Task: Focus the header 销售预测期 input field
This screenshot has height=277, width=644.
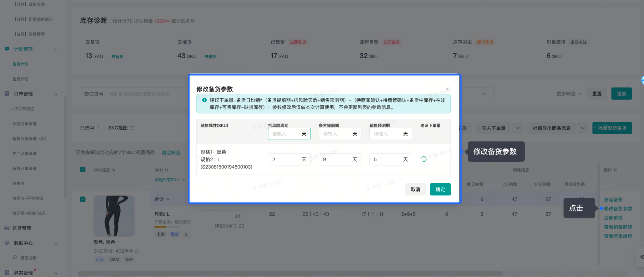Action: click(x=391, y=134)
